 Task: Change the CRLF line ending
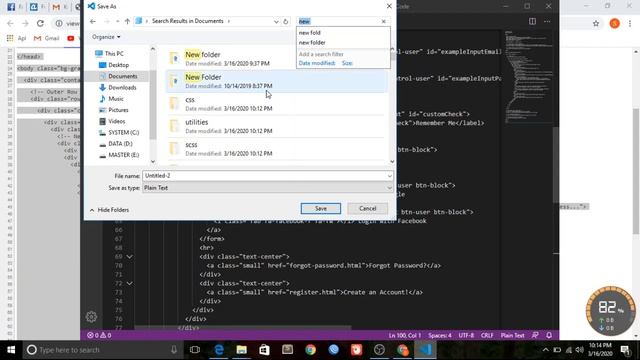(x=487, y=335)
